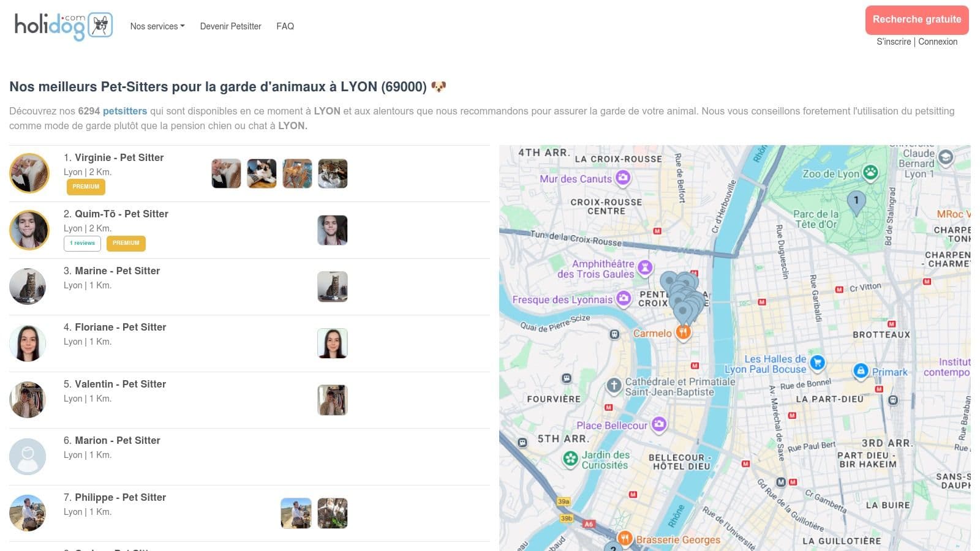Open Devenir Petsitter page
Image resolution: width=980 pixels, height=551 pixels.
[x=230, y=26]
